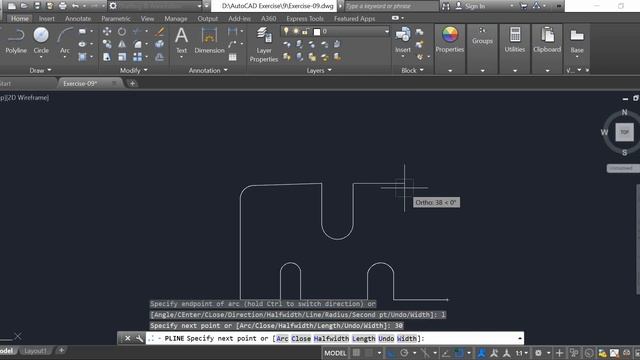Choose the Halfwidth command option
Screen dimensions: 640x360
[x=331, y=338]
